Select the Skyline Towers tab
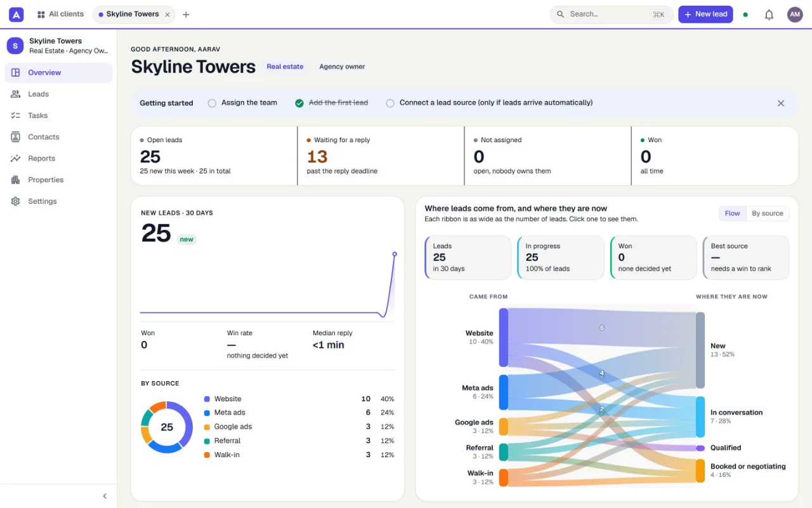812x508 pixels. [x=133, y=15]
